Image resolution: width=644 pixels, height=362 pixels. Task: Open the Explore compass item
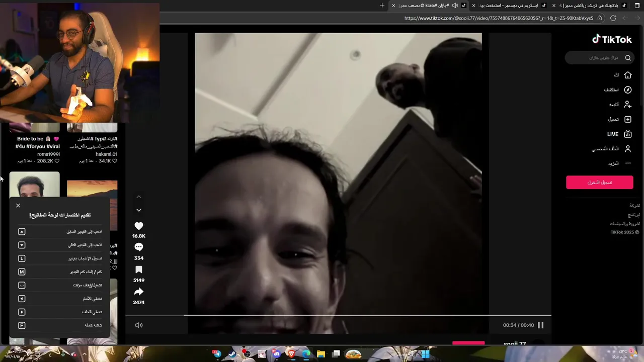click(x=618, y=90)
